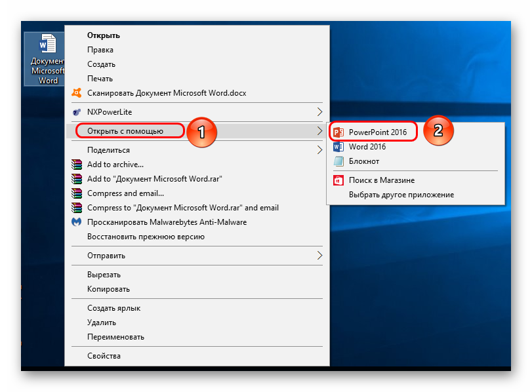
Task: Click the Store icon beside Поиск в Магазине
Action: [338, 180]
